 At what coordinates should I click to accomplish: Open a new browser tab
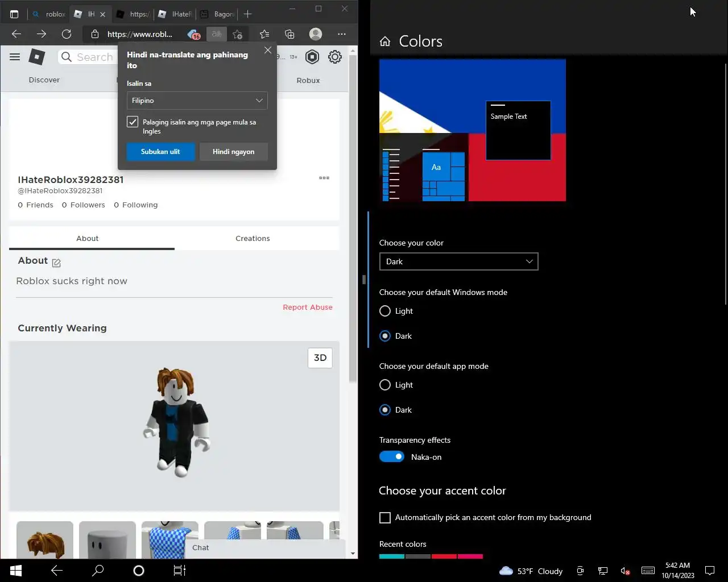point(247,14)
